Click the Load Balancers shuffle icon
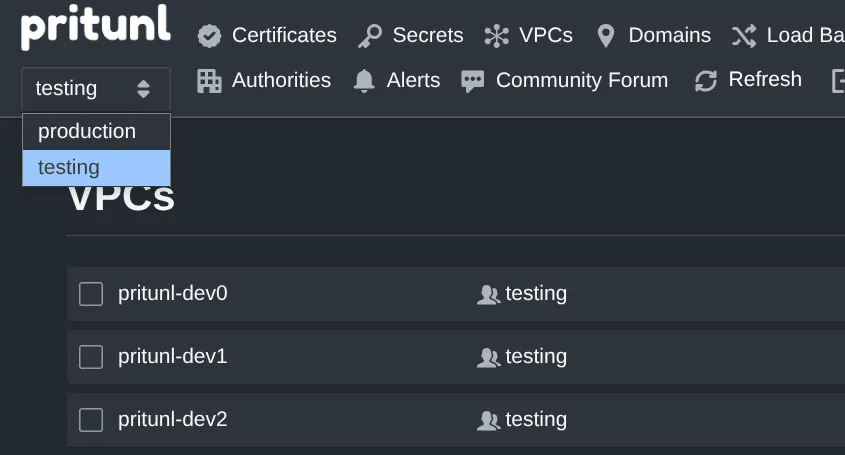This screenshot has height=455, width=845. (x=744, y=36)
